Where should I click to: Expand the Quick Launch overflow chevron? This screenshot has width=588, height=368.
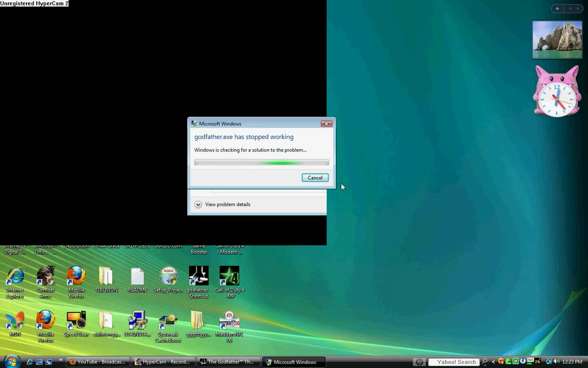[60, 360]
